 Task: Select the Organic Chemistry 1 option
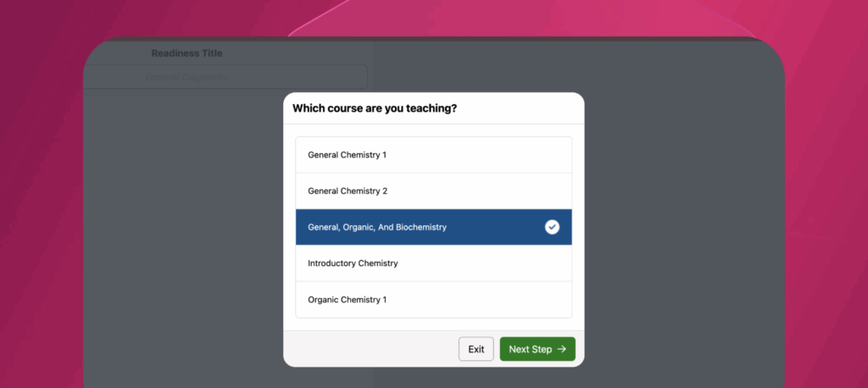[x=433, y=299]
